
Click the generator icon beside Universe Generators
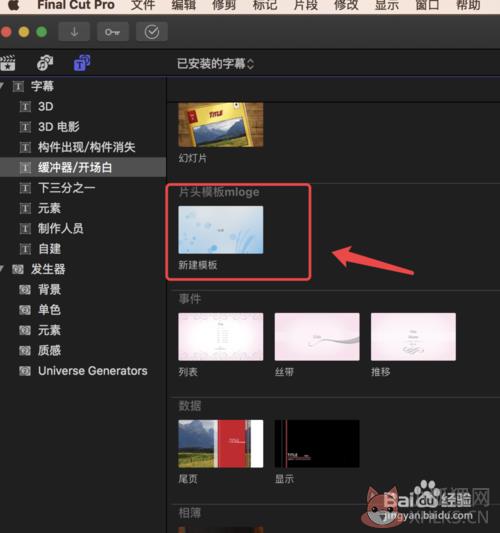click(25, 371)
